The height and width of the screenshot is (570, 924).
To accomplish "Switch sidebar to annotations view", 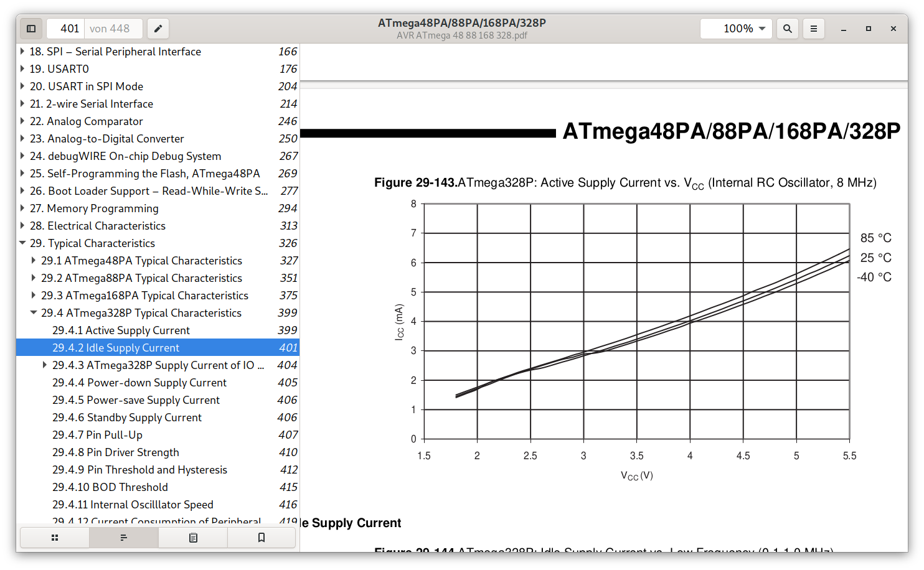I will coord(193,538).
